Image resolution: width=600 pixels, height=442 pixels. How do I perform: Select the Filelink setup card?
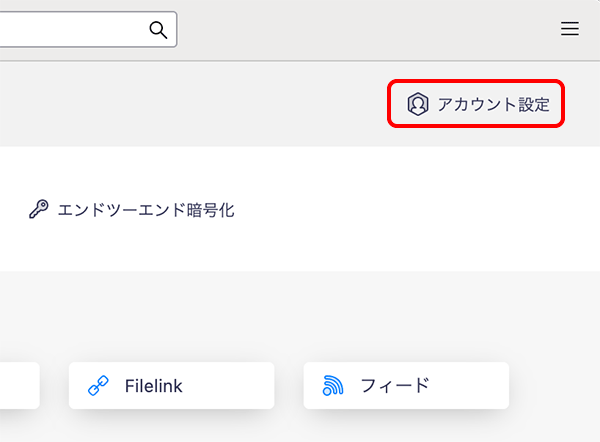[x=171, y=385]
